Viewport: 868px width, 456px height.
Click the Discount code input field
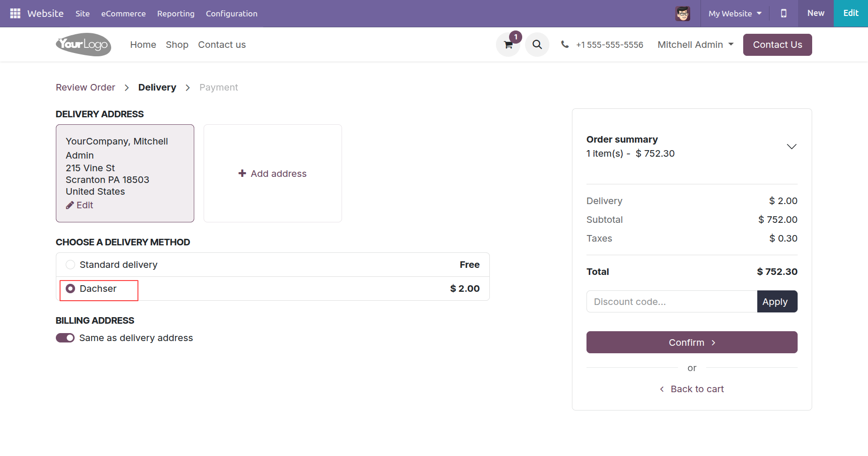tap(671, 302)
